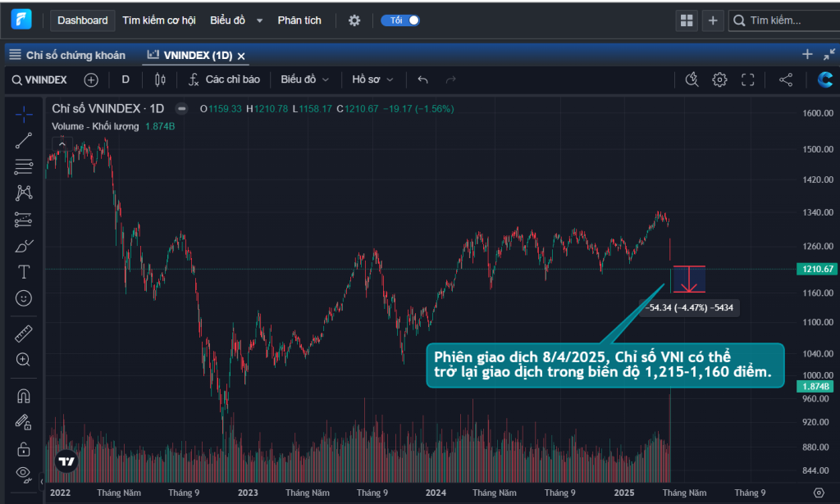Toggle hide all drawings eye icon

24,473
